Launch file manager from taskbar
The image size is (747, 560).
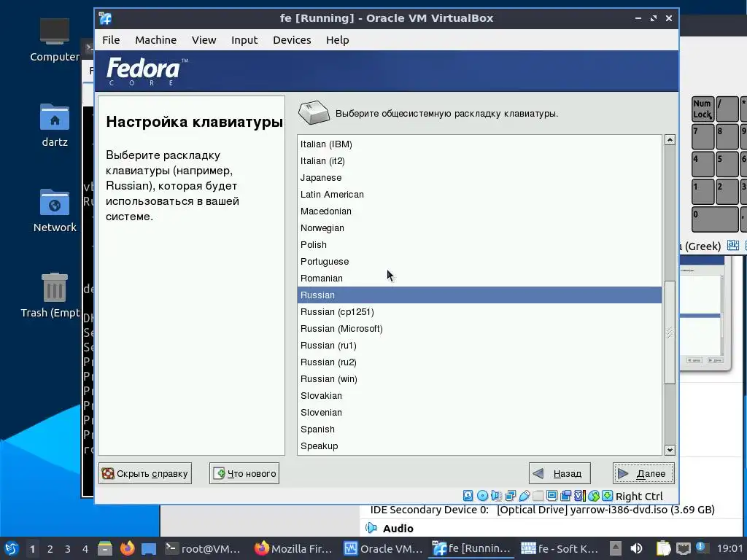pos(105,548)
